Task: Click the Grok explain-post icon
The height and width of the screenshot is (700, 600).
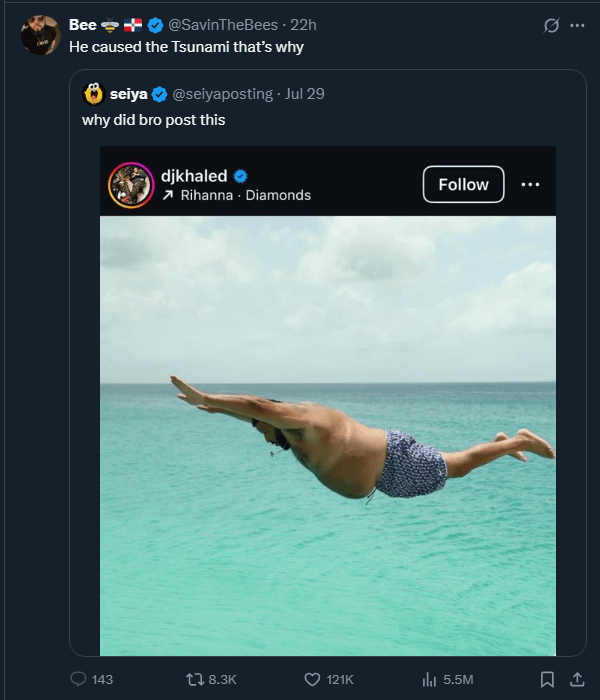Action: coord(551,25)
